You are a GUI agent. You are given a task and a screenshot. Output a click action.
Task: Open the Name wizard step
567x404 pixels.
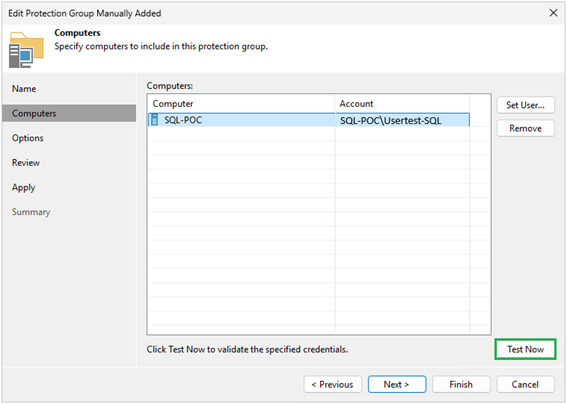(x=24, y=89)
